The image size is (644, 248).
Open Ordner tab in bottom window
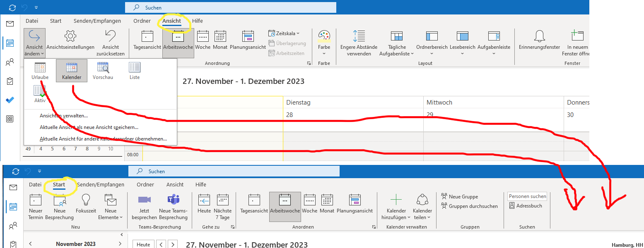(145, 185)
